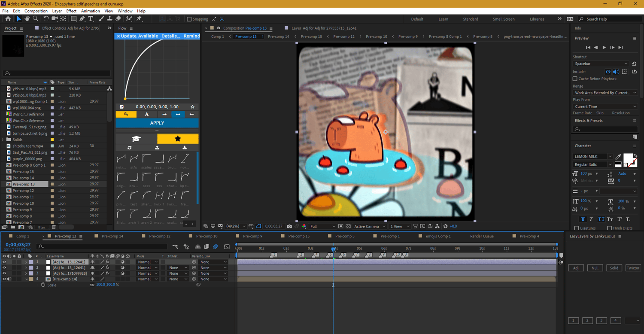
Task: Open the composition flowchart icon in the viewer footer
Action: 437,226
